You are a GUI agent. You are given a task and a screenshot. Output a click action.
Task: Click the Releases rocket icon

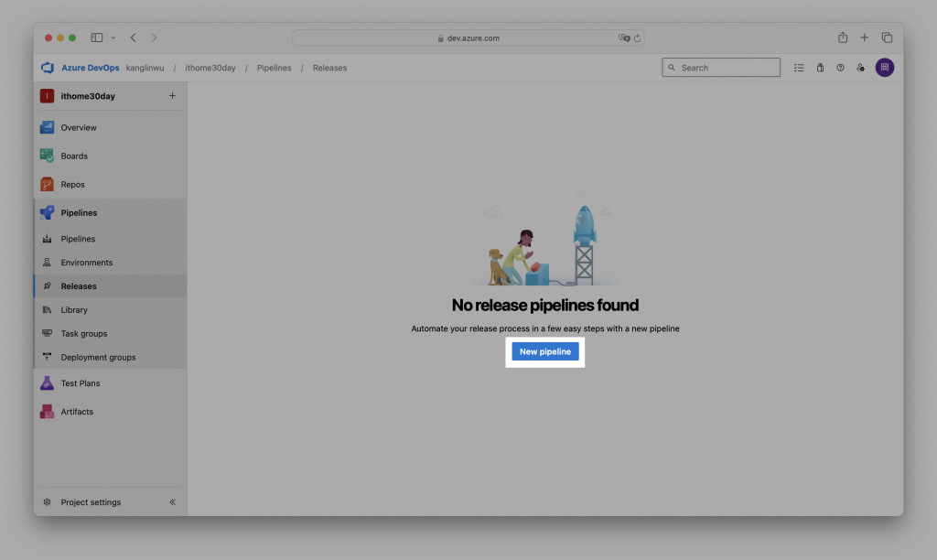(x=48, y=286)
